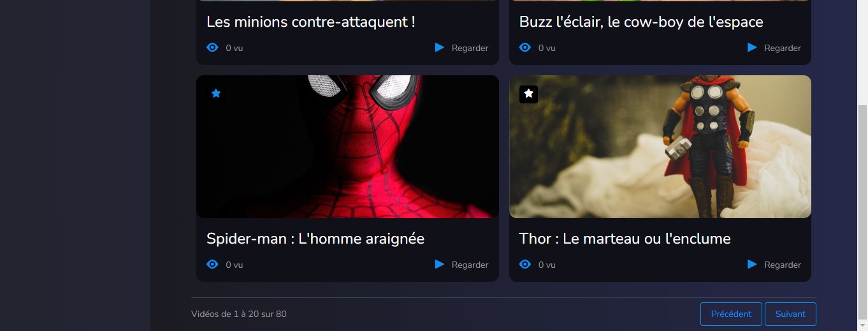Go to next page with Suivant
This screenshot has width=868, height=331.
coord(790,314)
